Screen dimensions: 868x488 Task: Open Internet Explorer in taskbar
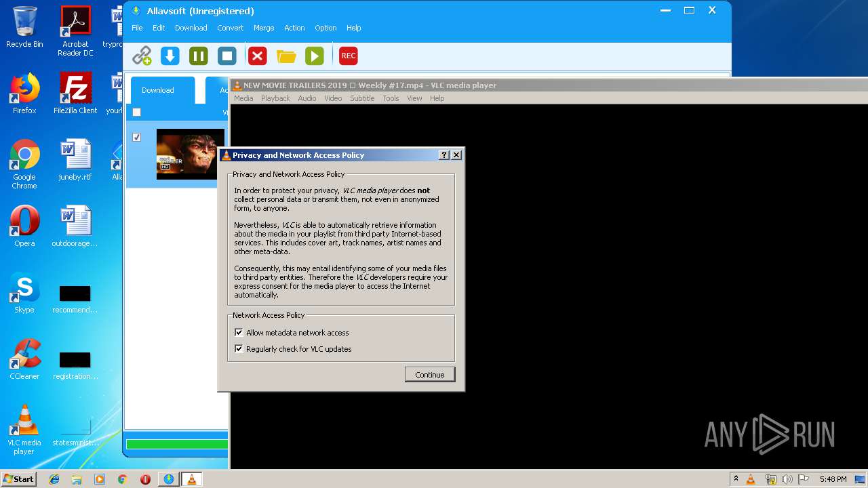click(54, 479)
